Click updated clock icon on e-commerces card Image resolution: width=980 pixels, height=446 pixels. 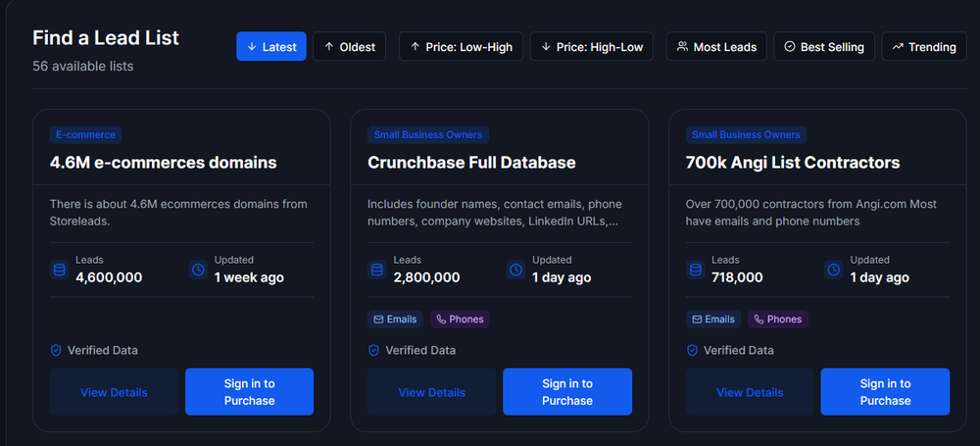click(x=198, y=270)
